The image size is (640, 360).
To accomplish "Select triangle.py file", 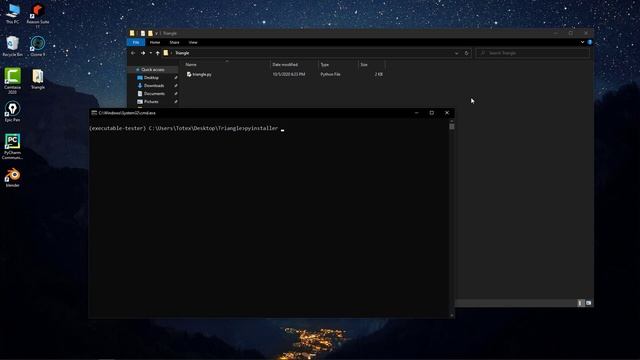I will (x=199, y=74).
